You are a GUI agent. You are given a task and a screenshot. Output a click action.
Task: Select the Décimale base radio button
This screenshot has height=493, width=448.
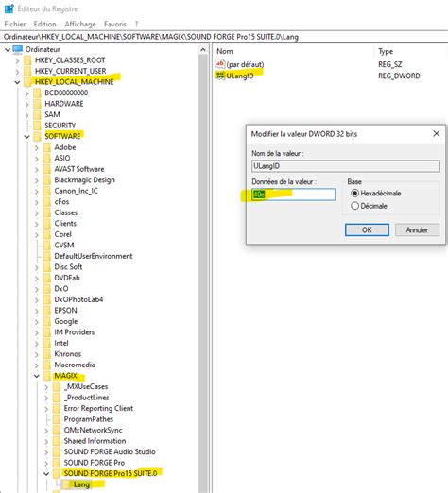tap(355, 206)
